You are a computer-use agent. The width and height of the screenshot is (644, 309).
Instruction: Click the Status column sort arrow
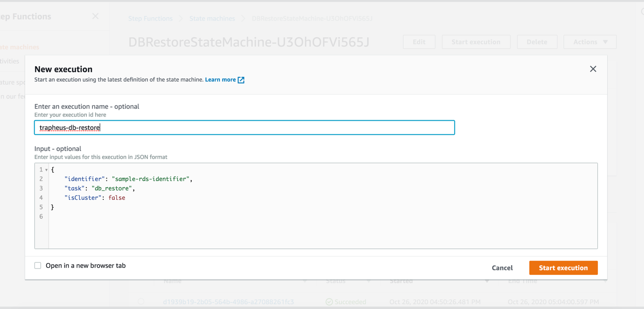tap(369, 281)
